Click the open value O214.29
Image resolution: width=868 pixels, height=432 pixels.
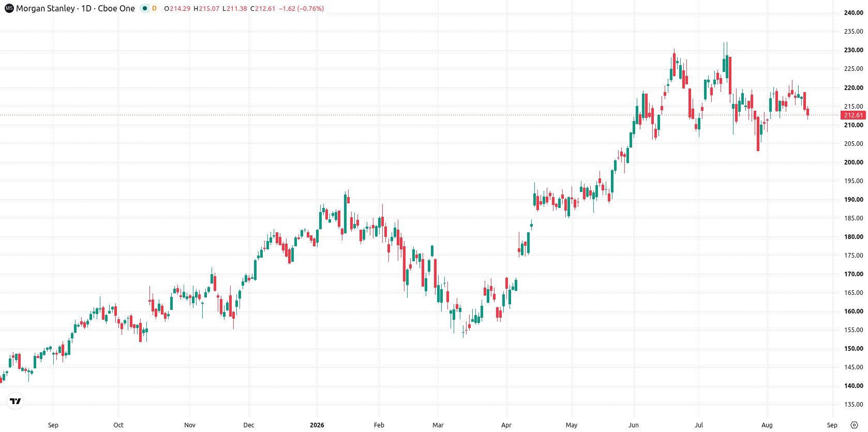point(177,9)
